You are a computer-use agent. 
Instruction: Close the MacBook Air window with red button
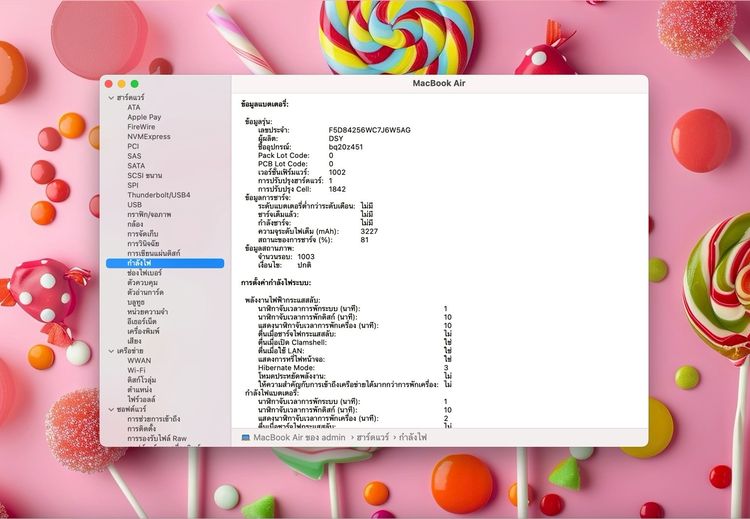[x=108, y=84]
